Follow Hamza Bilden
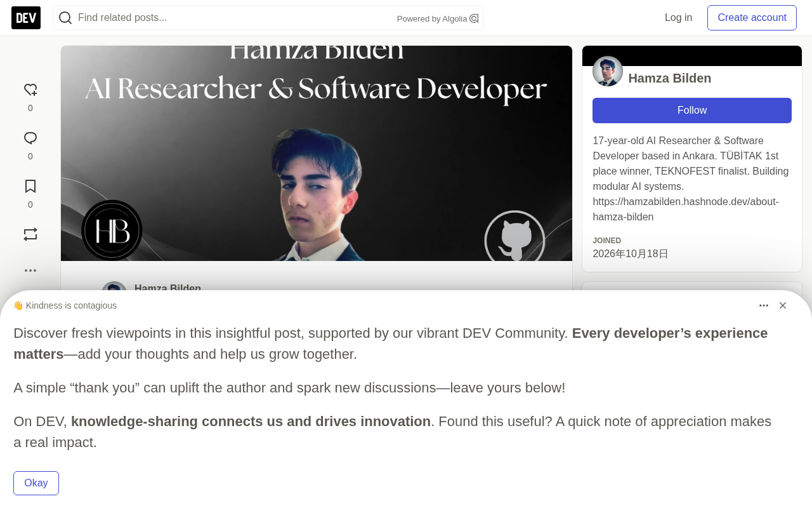Image resolution: width=812 pixels, height=508 pixels. pyautogui.click(x=692, y=110)
